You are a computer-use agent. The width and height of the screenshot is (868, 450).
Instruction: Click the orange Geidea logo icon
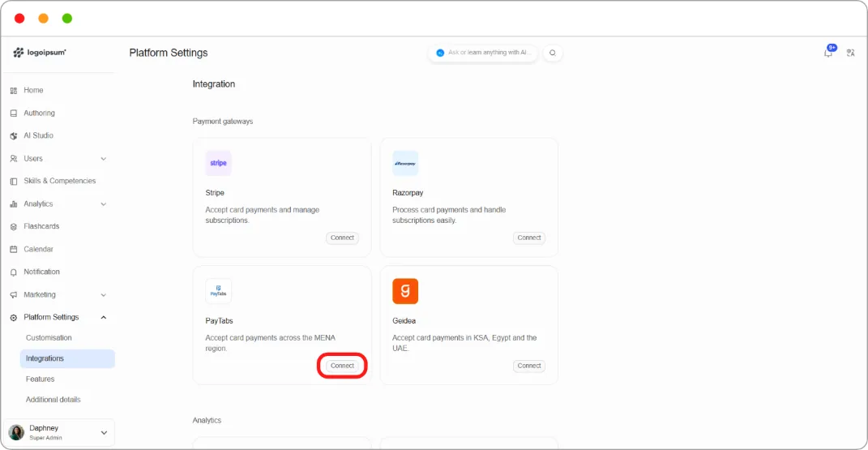click(x=405, y=291)
